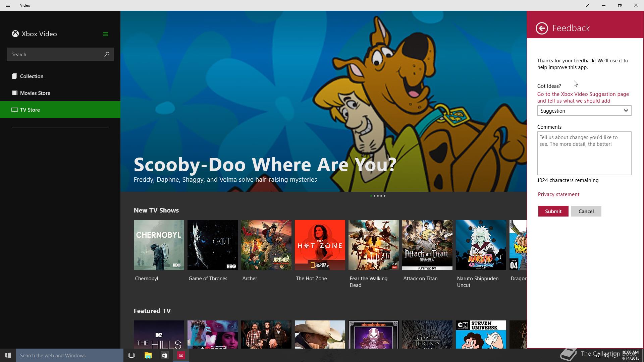Open the Xbox Video Suggestion page link
The height and width of the screenshot is (362, 644).
tap(583, 98)
